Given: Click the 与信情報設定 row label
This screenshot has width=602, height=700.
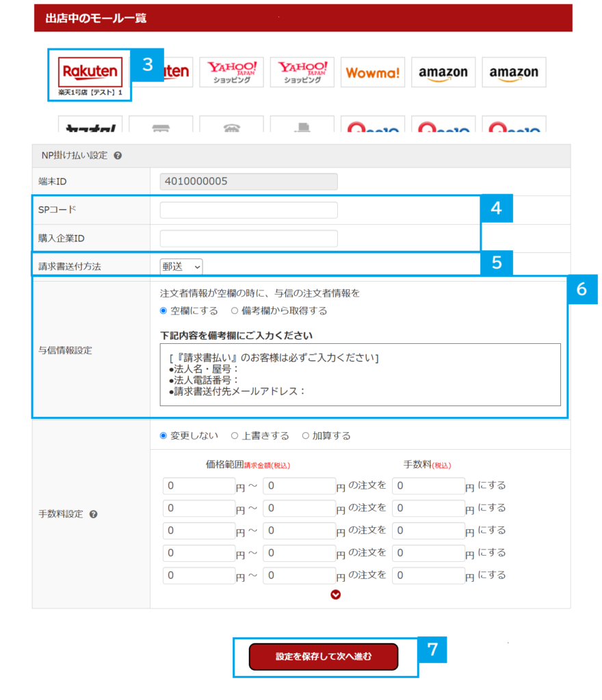Looking at the screenshot, I should click(x=65, y=351).
